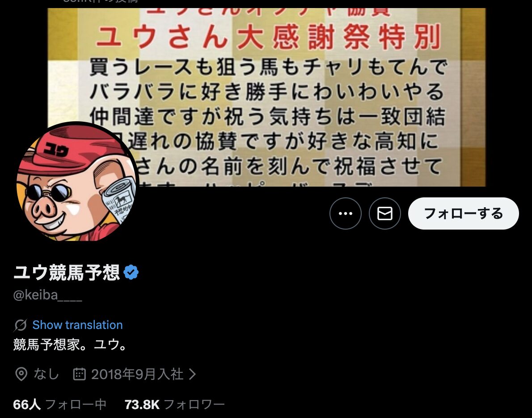Image resolution: width=532 pixels, height=418 pixels.
Task: Click the partially visible post count at top
Action: click(101, 1)
